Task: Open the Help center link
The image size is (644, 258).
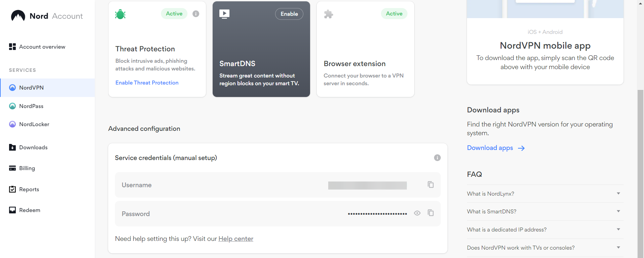Action: point(236,239)
